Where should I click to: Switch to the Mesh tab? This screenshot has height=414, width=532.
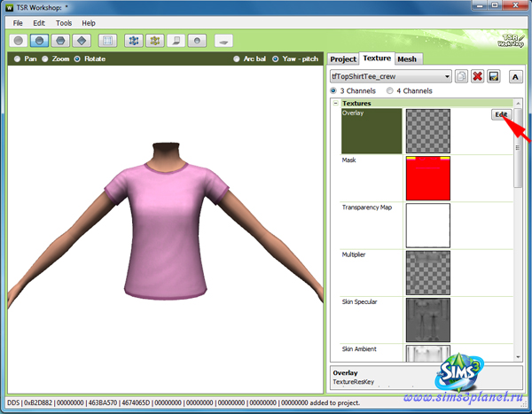(x=407, y=59)
